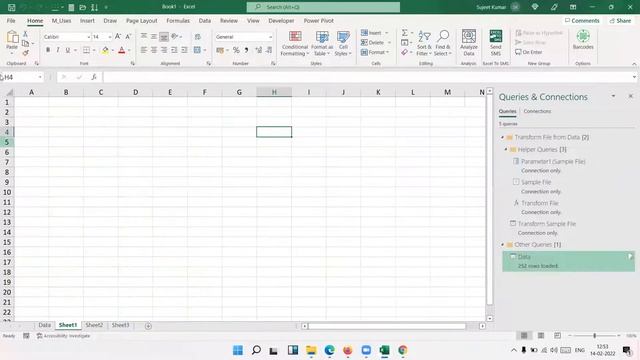Image resolution: width=640 pixels, height=360 pixels.
Task: Switch to the Power Pivot ribbon tab
Action: point(318,20)
